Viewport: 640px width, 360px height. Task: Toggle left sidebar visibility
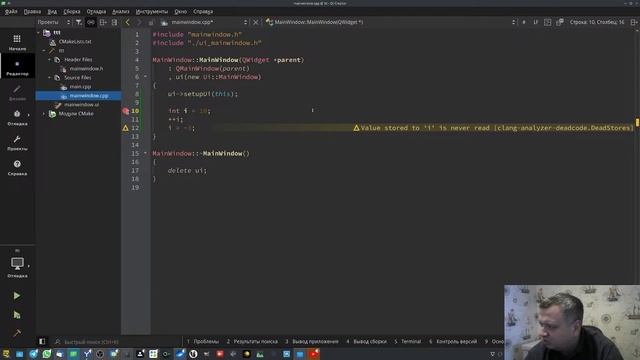click(42, 341)
